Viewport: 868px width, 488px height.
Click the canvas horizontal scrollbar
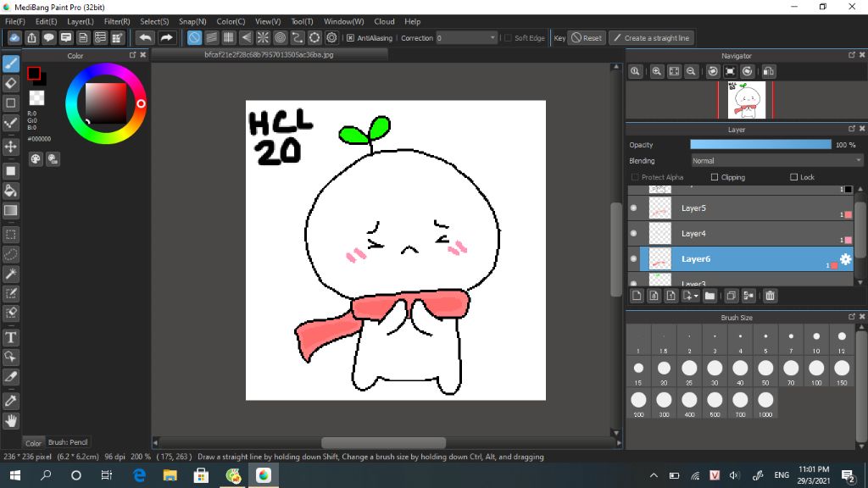pos(384,442)
